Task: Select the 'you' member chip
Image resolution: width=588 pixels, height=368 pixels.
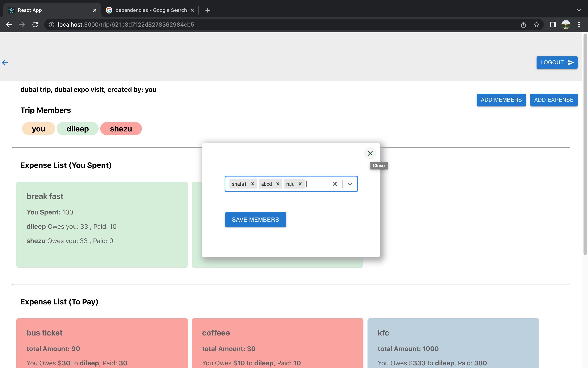Action: (38, 129)
